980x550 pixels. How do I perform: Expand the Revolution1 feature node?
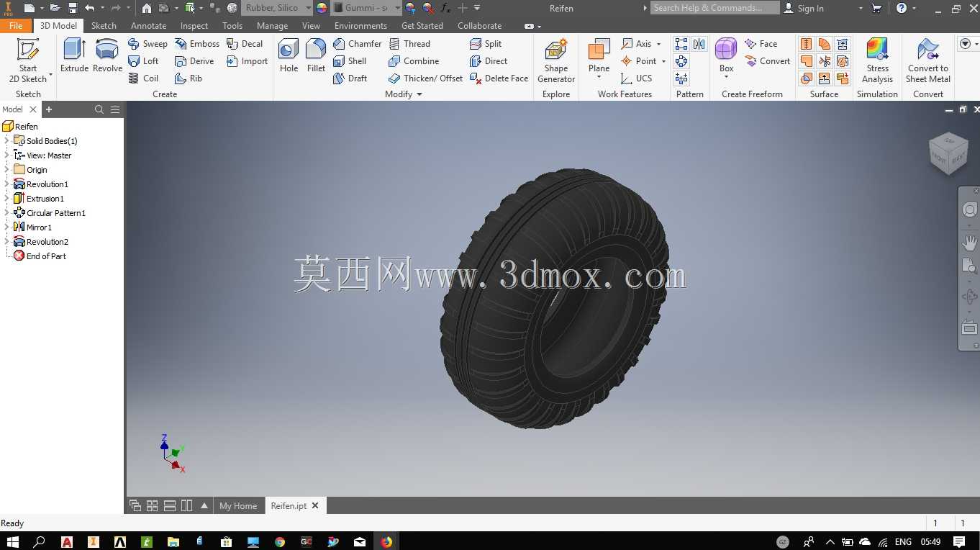point(6,184)
